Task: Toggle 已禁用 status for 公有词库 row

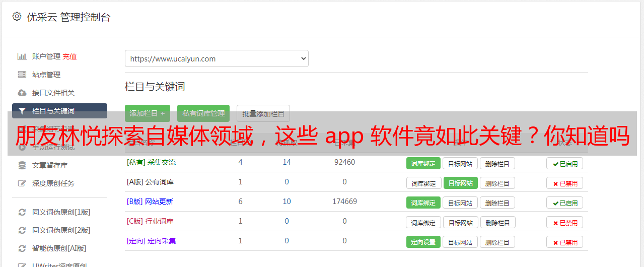Action: coord(564,183)
